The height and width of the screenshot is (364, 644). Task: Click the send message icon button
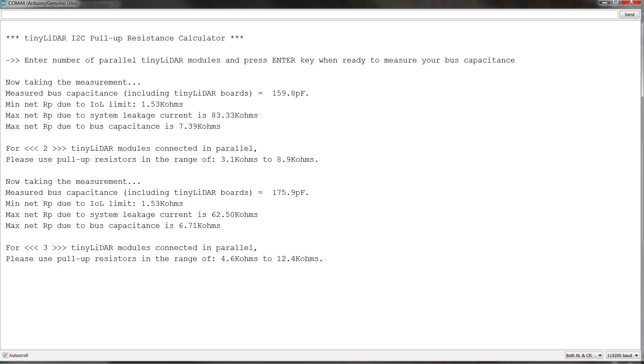pos(629,14)
